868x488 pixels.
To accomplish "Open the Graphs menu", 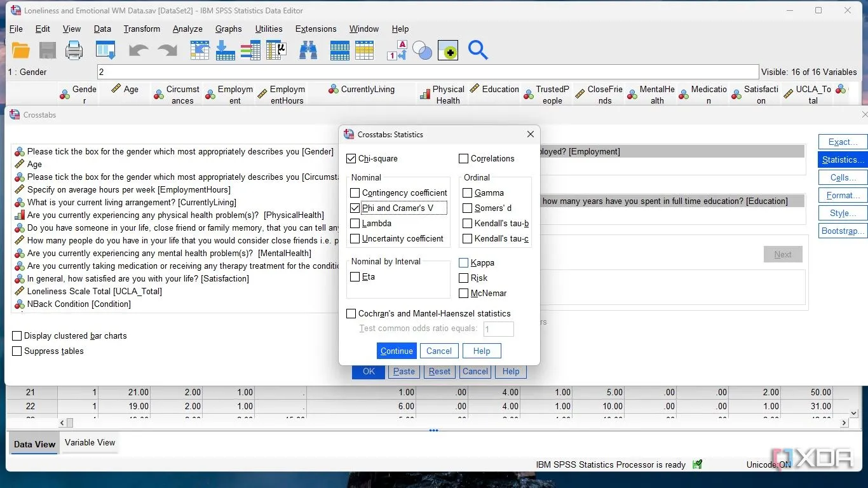I will 228,29.
